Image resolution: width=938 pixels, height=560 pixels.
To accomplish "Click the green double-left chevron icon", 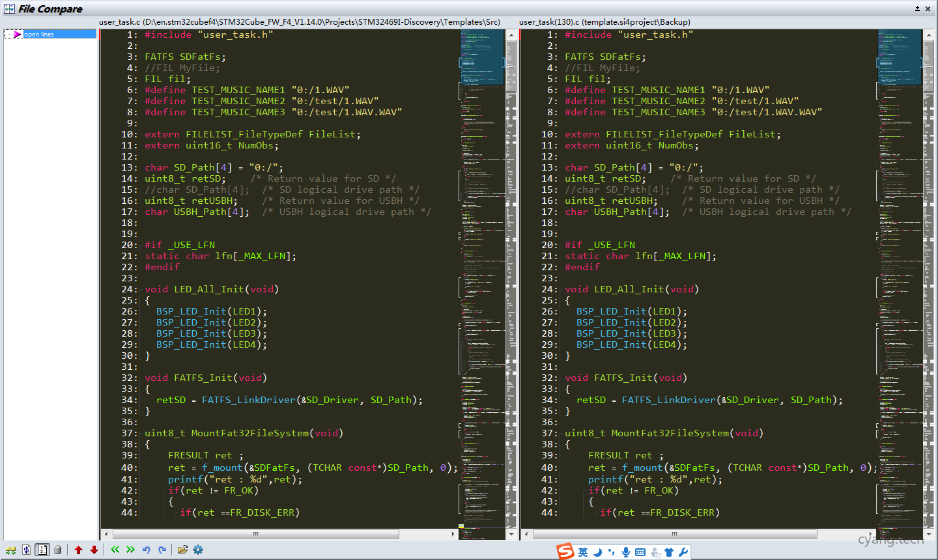I will coord(115,550).
